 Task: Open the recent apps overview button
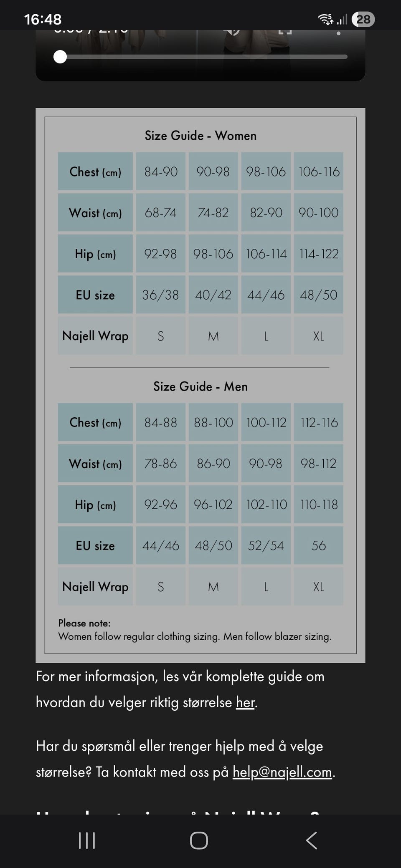pos(87,840)
